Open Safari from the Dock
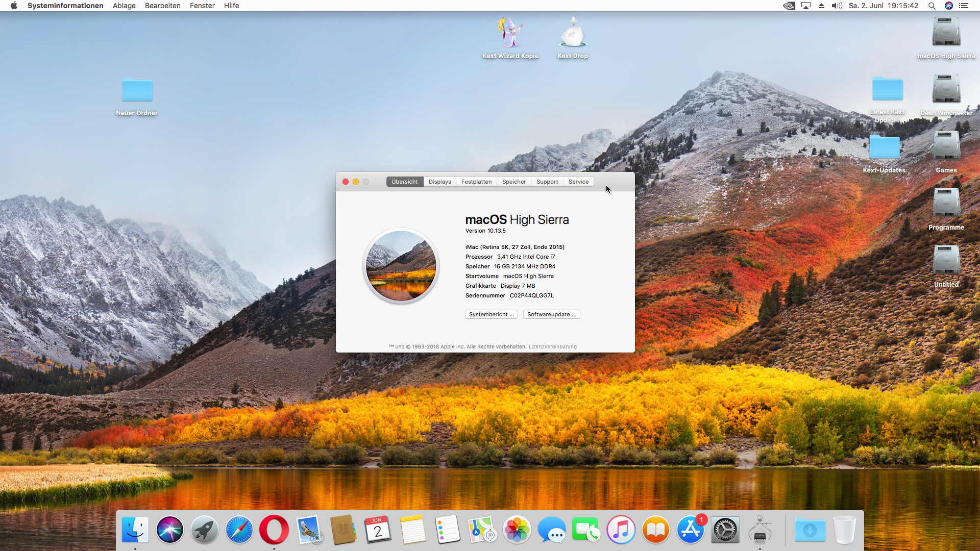Screen dimensions: 980x551 pyautogui.click(x=239, y=530)
